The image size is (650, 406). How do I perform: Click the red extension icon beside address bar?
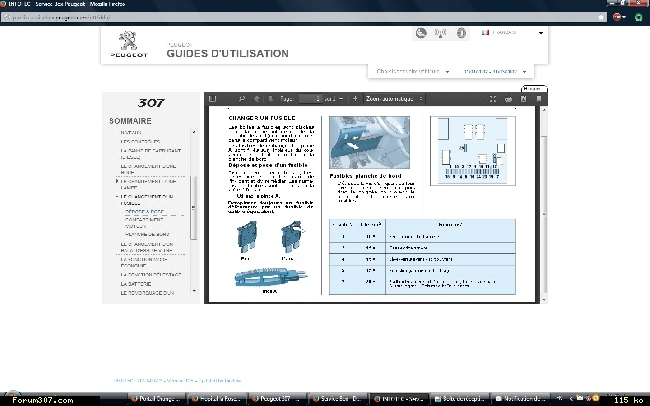(618, 17)
